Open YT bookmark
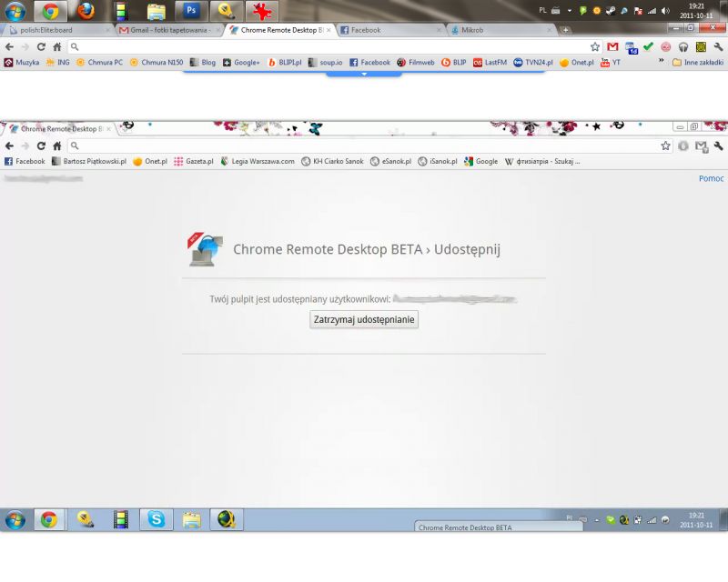Image resolution: width=728 pixels, height=582 pixels. [610, 62]
